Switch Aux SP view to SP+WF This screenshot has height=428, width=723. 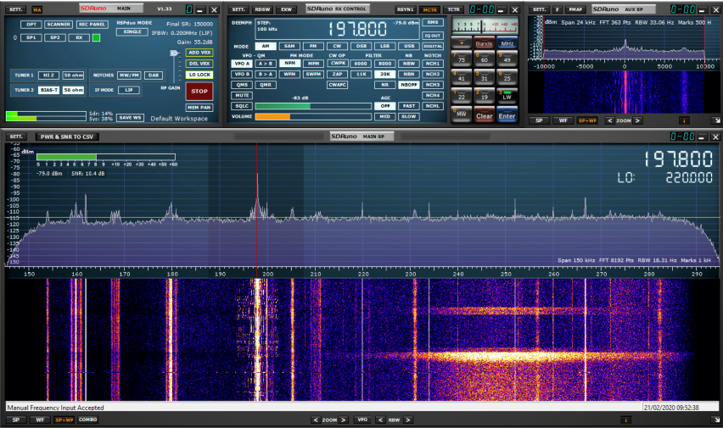[x=587, y=120]
